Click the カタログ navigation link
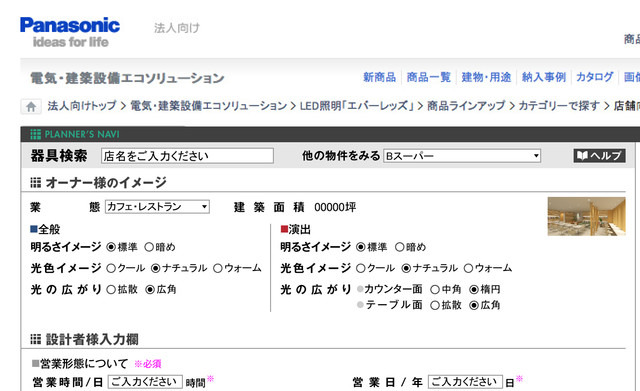The image size is (640, 391). click(594, 77)
